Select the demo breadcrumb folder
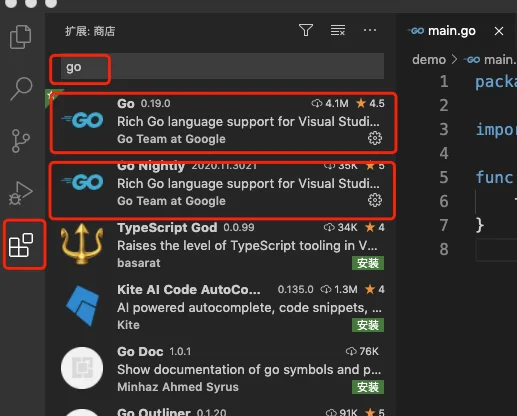The width and height of the screenshot is (517, 416). tap(429, 60)
